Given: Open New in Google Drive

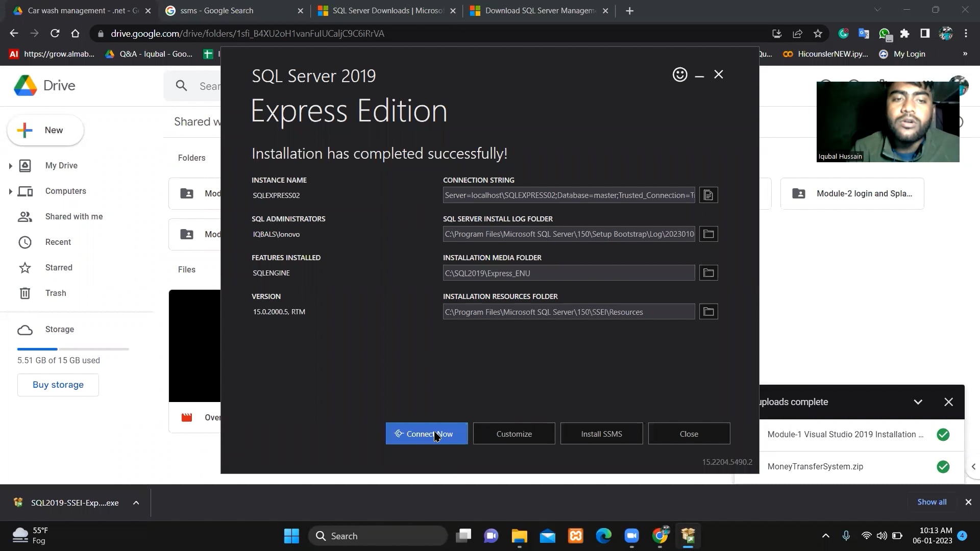Looking at the screenshot, I should [x=45, y=130].
